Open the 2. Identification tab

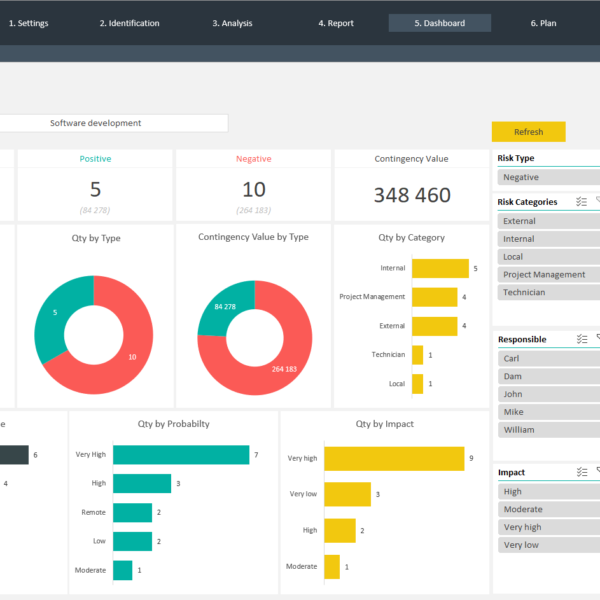tap(129, 23)
